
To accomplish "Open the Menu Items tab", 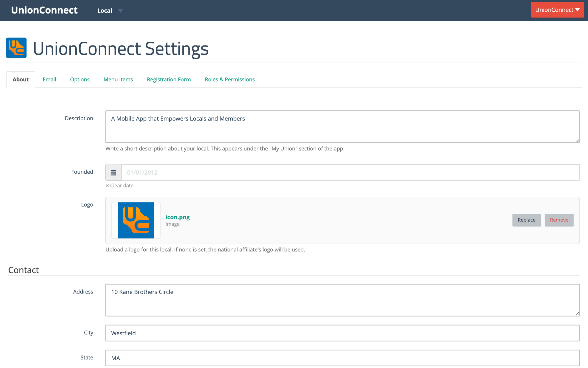I will [118, 79].
